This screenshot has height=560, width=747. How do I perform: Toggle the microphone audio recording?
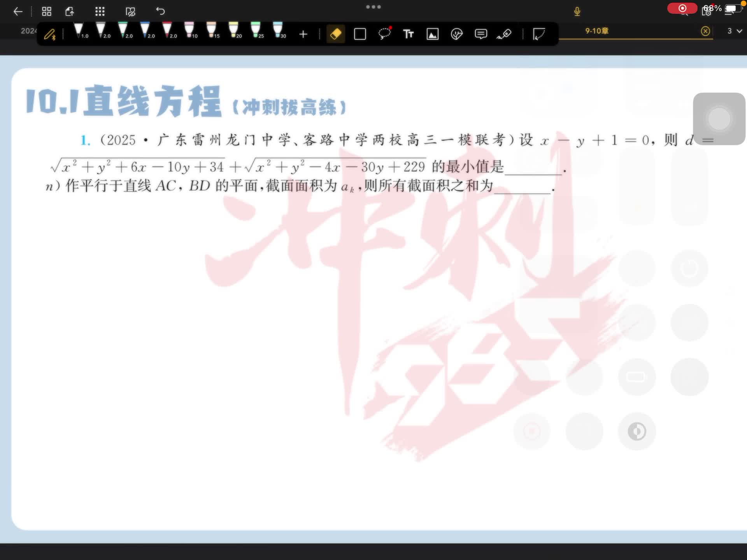[x=577, y=11]
